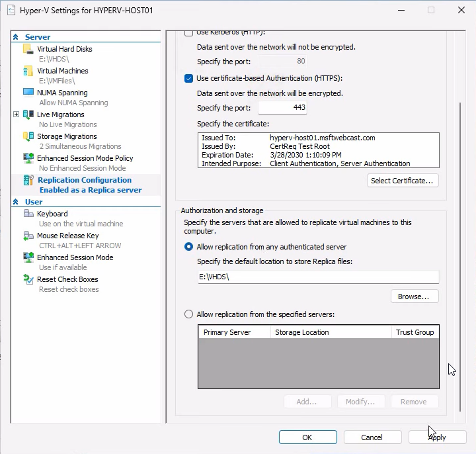Click the certificate Issued To value hyperv-host01.msftwebcast.com
476x454 pixels.
(323, 138)
